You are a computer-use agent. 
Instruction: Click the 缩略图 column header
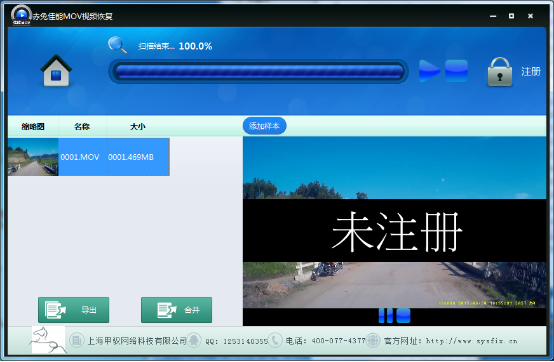33,126
